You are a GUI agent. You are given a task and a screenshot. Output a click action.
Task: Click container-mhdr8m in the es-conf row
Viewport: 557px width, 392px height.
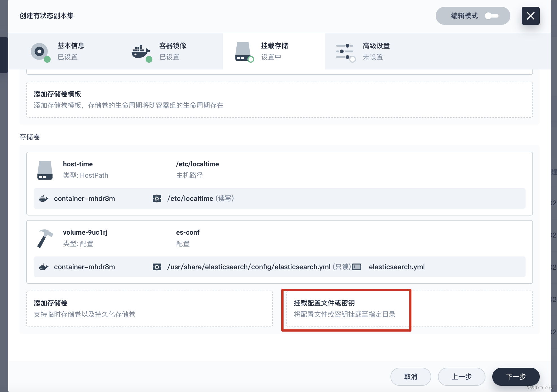coord(85,267)
